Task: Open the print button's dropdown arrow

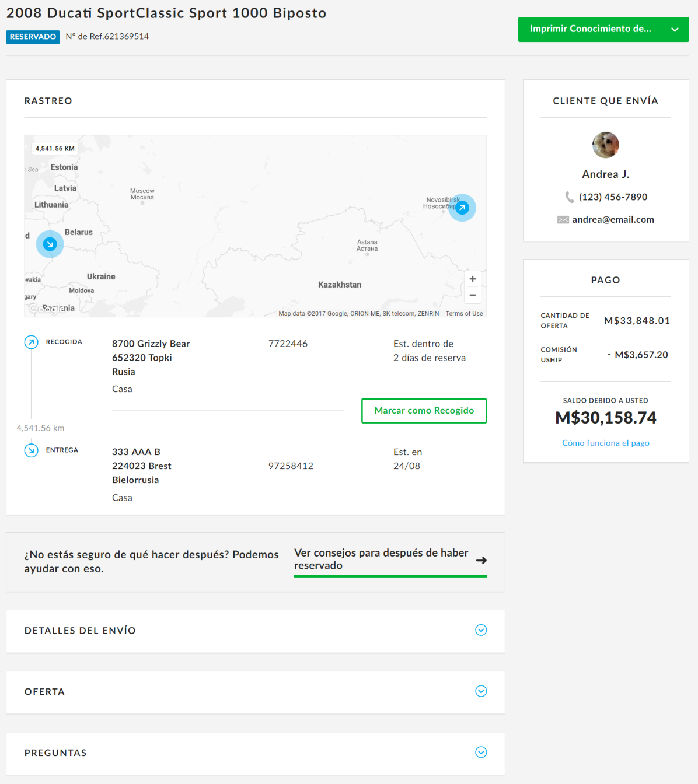Action: (x=675, y=29)
